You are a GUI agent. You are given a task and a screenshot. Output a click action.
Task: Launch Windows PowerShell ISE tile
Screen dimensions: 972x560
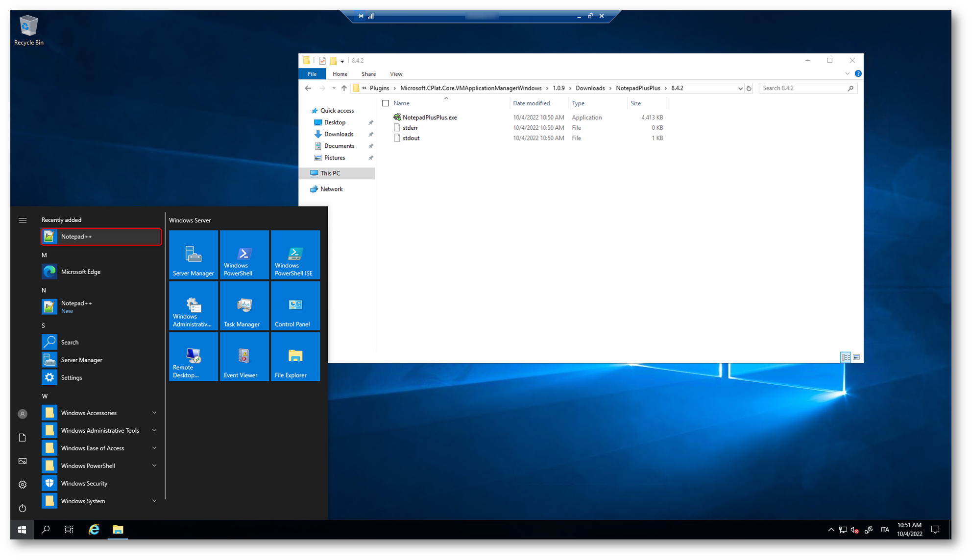click(295, 255)
